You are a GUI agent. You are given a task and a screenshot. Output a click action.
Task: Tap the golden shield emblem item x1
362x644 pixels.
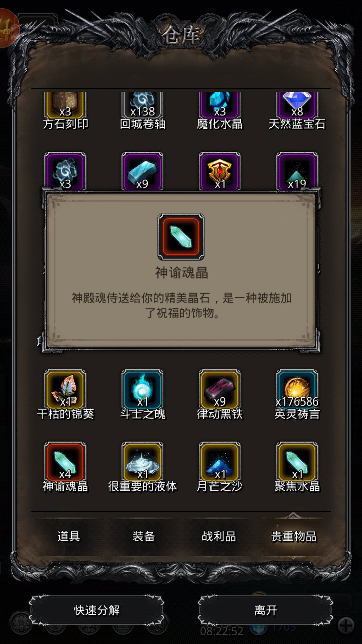[x=220, y=171]
